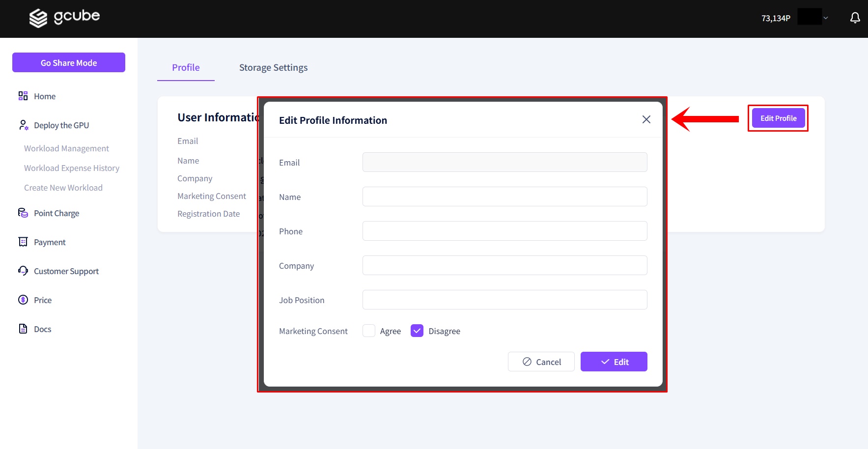
Task: Click the Point Charge coins icon
Action: [23, 213]
